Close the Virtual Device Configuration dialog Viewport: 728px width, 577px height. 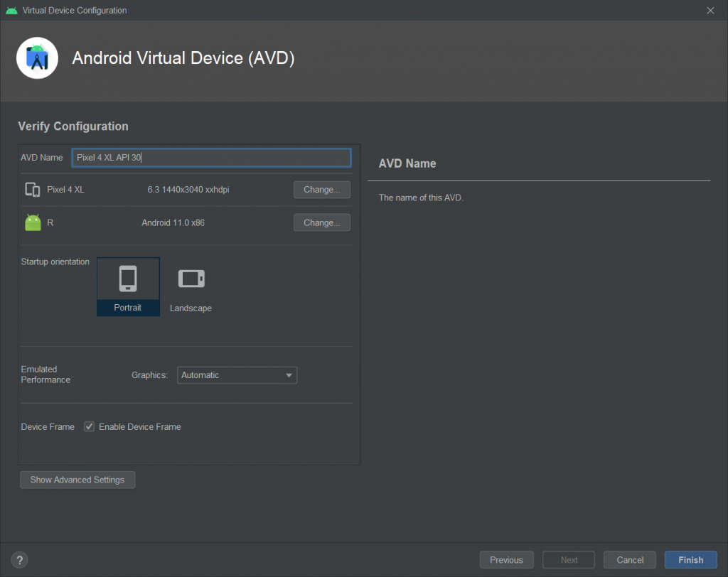tap(710, 10)
